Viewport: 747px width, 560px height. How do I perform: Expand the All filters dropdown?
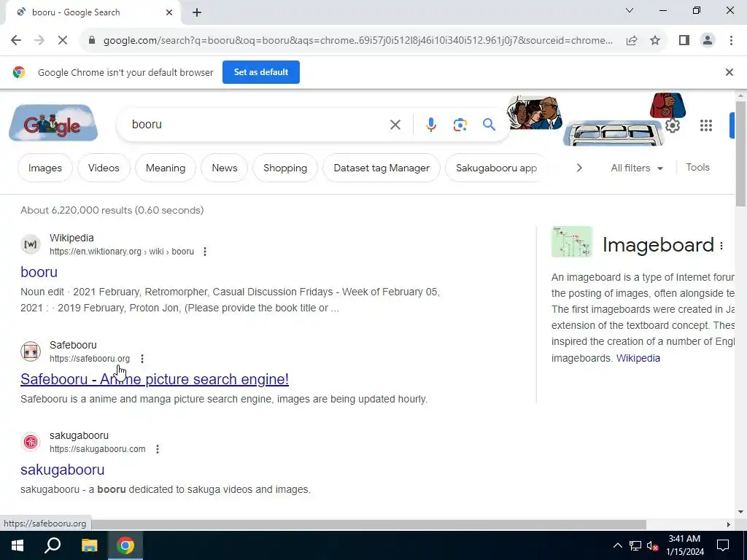(x=636, y=168)
